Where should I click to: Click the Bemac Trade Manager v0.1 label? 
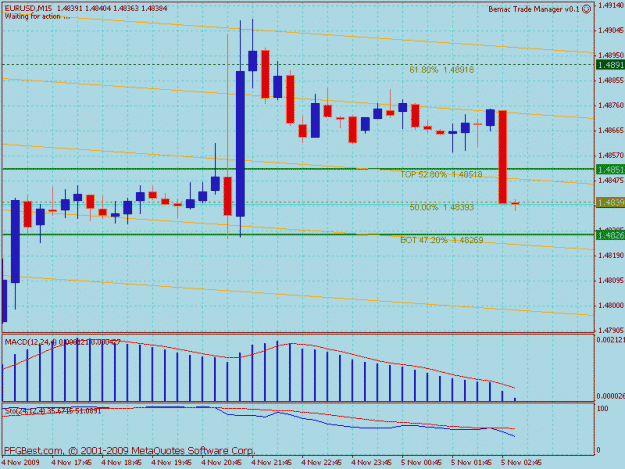click(x=534, y=9)
